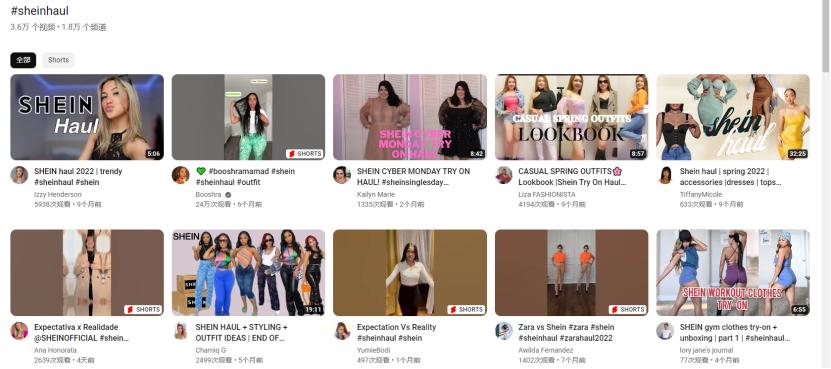Click the '5938次观看 • 9个月前' view count
The height and width of the screenshot is (369, 831).
pos(67,204)
